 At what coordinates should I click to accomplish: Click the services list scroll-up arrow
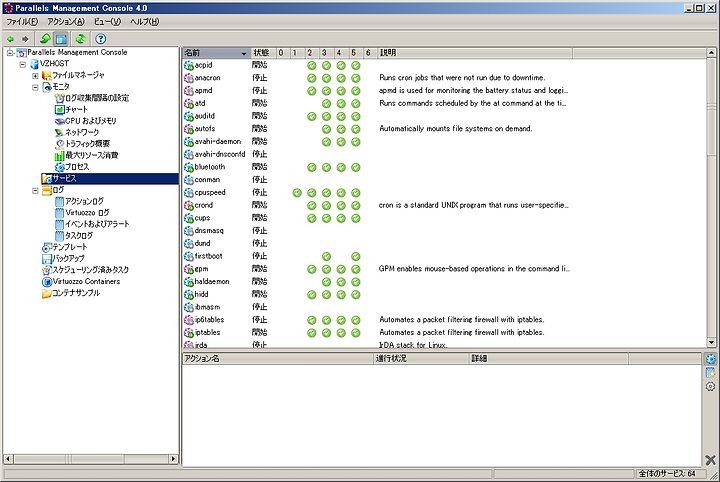(711, 53)
